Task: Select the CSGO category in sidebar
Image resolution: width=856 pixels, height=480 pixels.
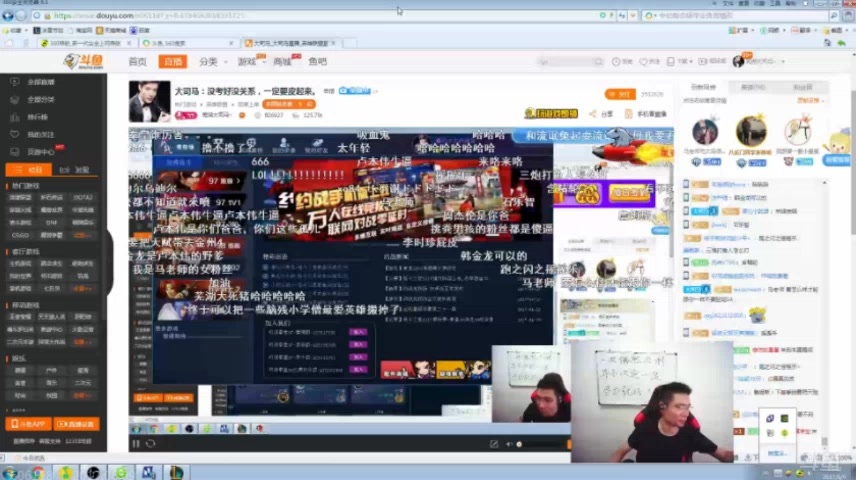Action: click(x=20, y=235)
